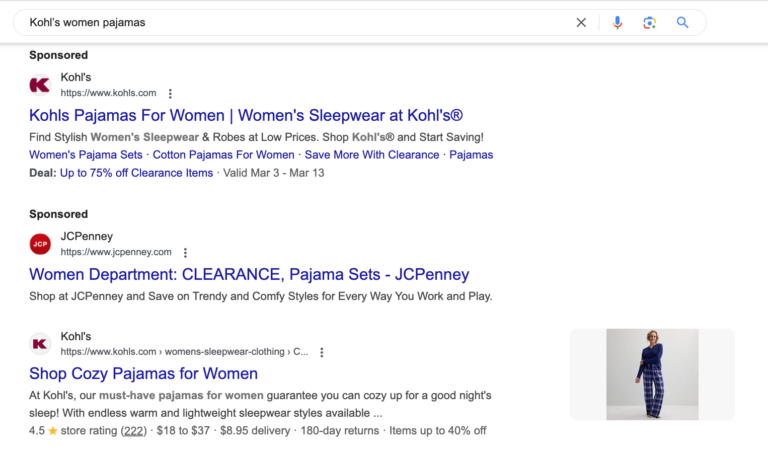Viewport: 768px width, 457px height.
Task: Open the 'Kohls Pajamas For Women' ad headline
Action: click(x=246, y=115)
